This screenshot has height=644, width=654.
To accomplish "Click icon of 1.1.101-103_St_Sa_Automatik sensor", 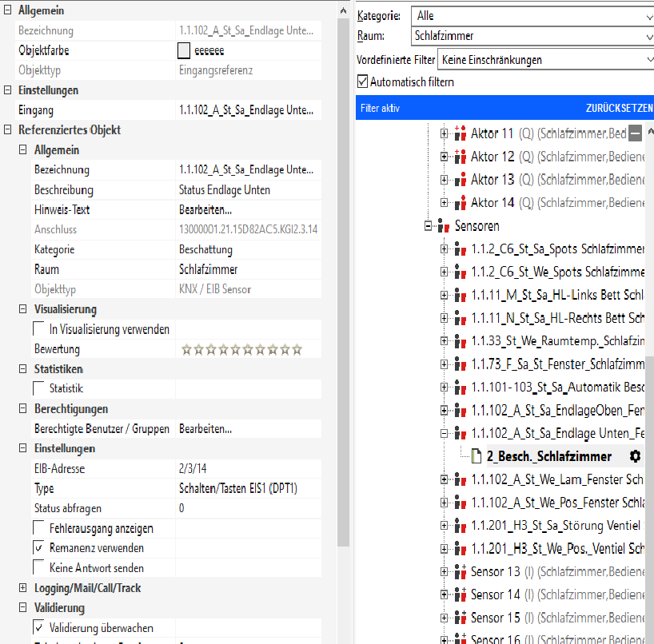I will 460,388.
